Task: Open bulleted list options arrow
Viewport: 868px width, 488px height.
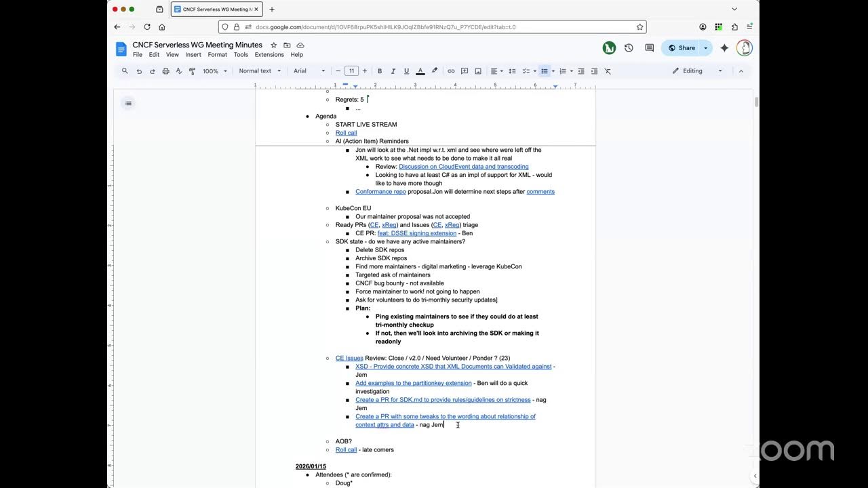Action: (x=553, y=70)
